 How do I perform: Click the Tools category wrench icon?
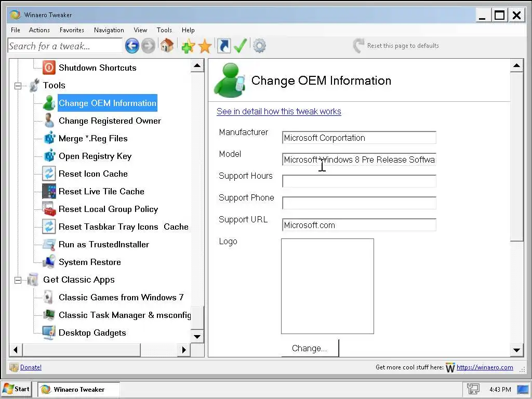pos(34,85)
